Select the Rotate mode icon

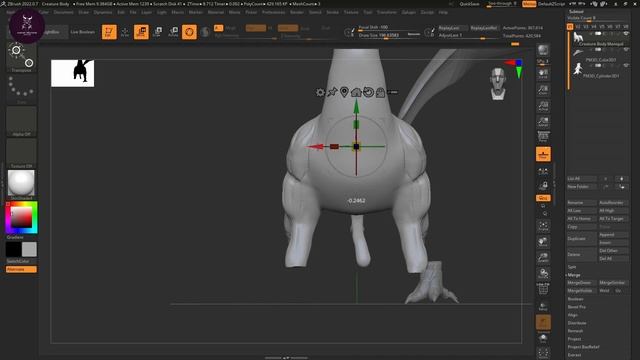[x=173, y=32]
